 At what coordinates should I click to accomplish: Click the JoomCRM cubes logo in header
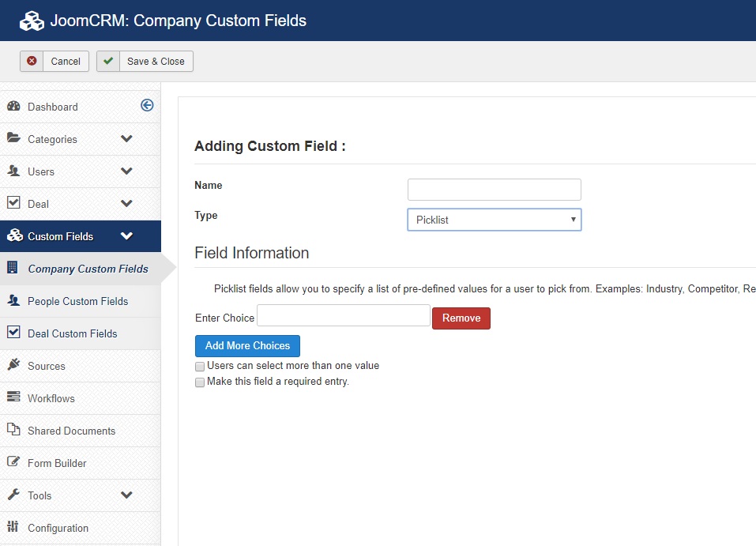[32, 21]
